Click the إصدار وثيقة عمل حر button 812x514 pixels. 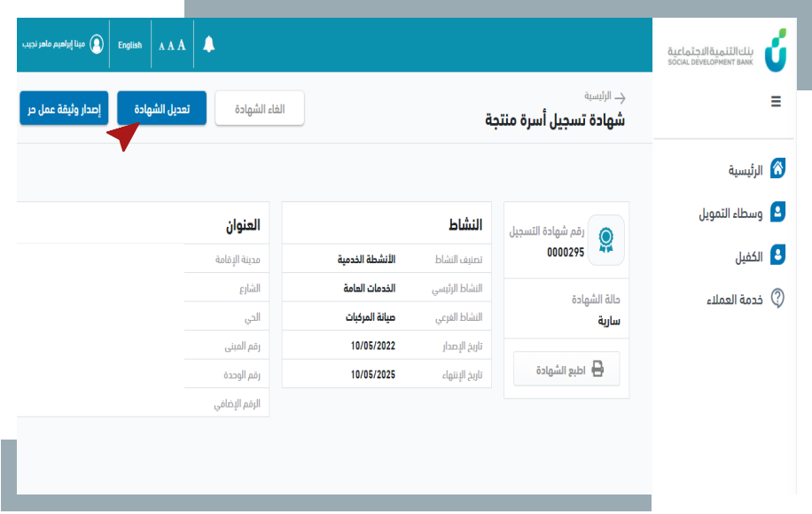point(64,108)
